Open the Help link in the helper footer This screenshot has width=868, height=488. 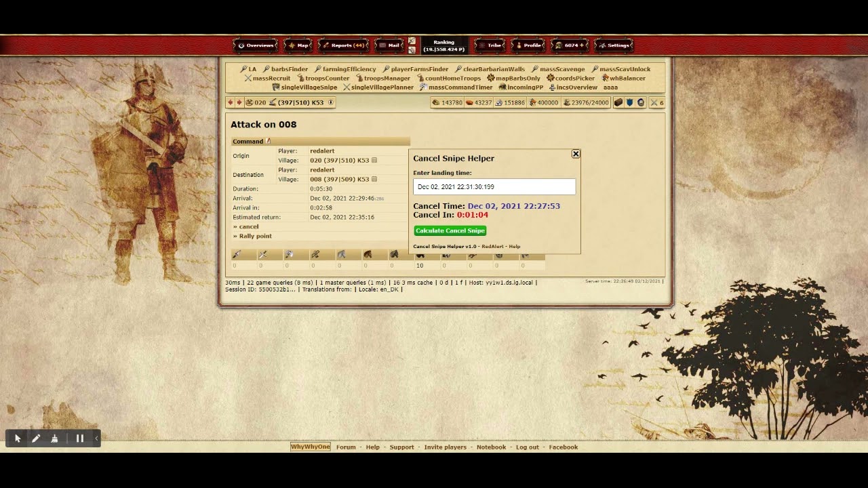click(515, 247)
